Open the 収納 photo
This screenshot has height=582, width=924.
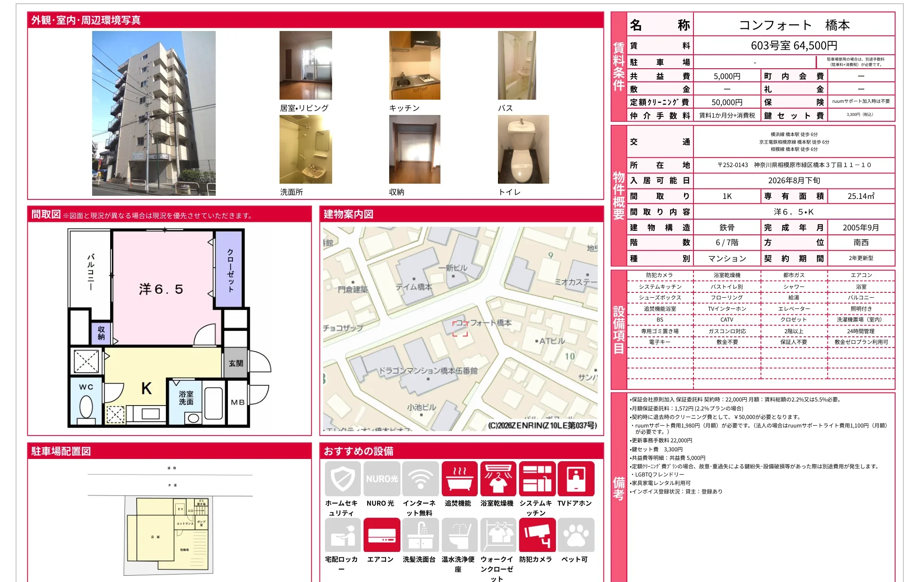coord(415,149)
